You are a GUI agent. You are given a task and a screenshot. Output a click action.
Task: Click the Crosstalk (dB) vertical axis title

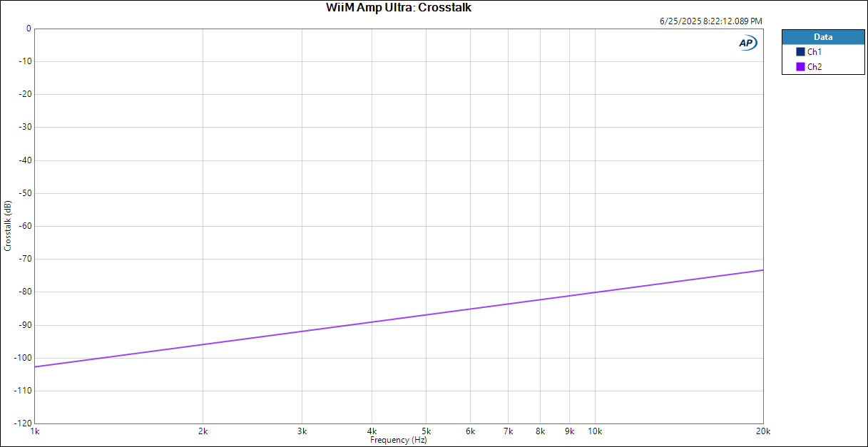8,225
